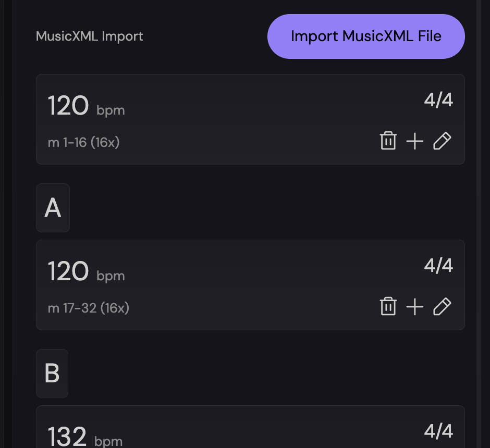Click the plus icon on the 120 bpm m 1-16 card
This screenshot has width=490, height=448.
coord(415,141)
